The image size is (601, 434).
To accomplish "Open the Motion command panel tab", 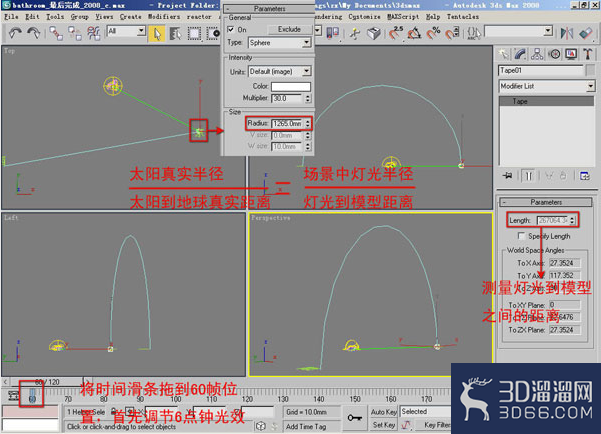I will 554,54.
